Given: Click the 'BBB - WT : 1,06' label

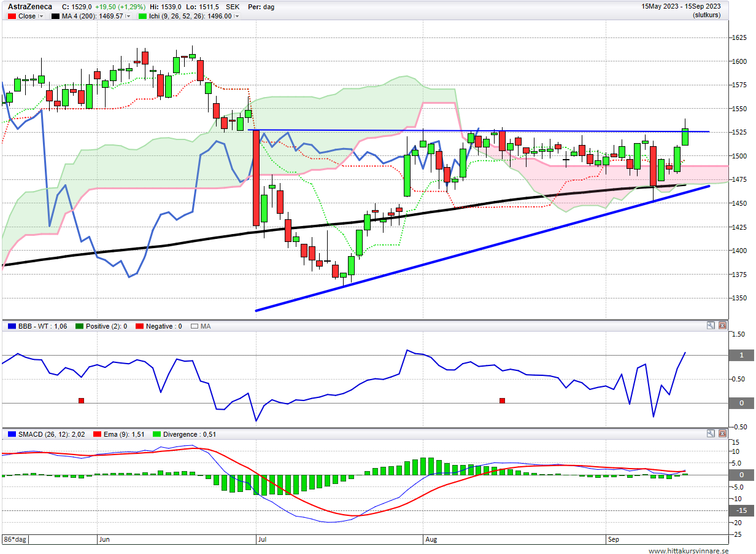Looking at the screenshot, I should click(x=42, y=326).
